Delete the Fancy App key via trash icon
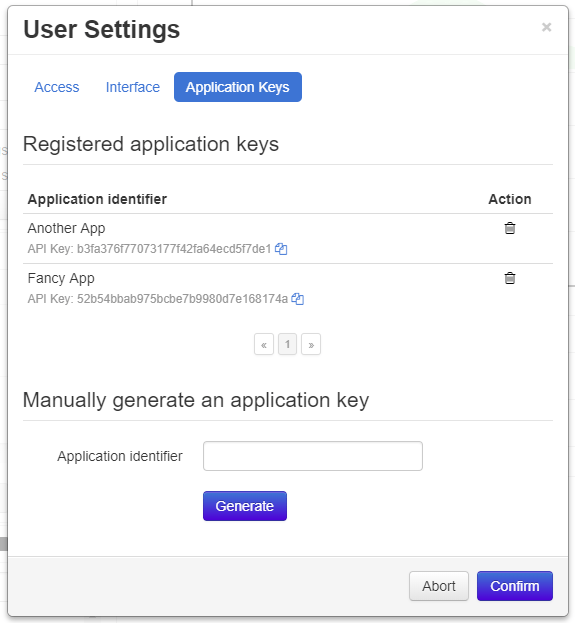 point(510,278)
